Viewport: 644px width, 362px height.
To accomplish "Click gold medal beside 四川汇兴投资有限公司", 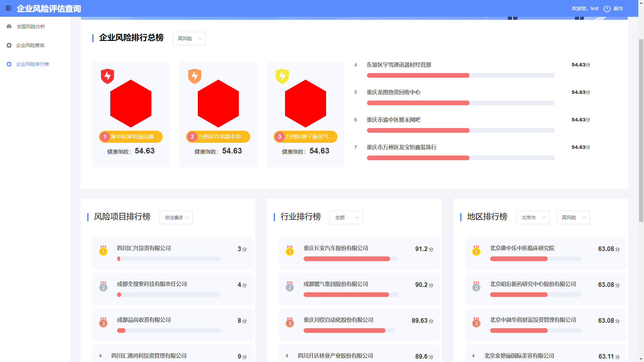I will [x=103, y=250].
